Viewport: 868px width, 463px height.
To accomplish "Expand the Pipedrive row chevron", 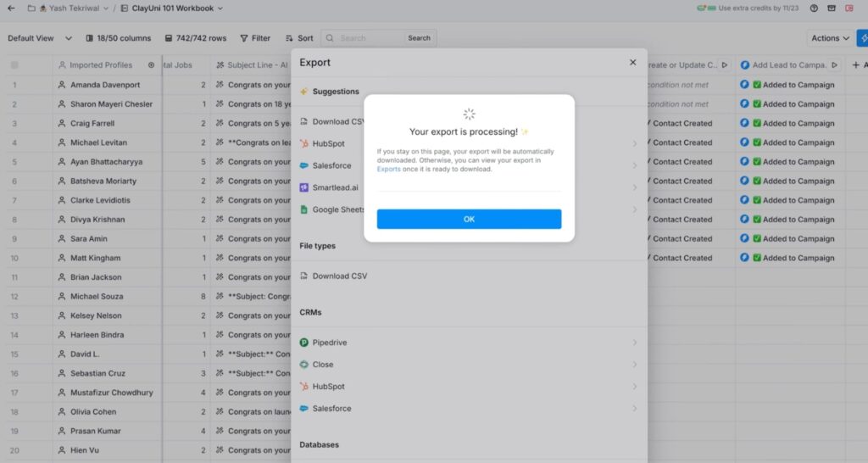I will (634, 343).
